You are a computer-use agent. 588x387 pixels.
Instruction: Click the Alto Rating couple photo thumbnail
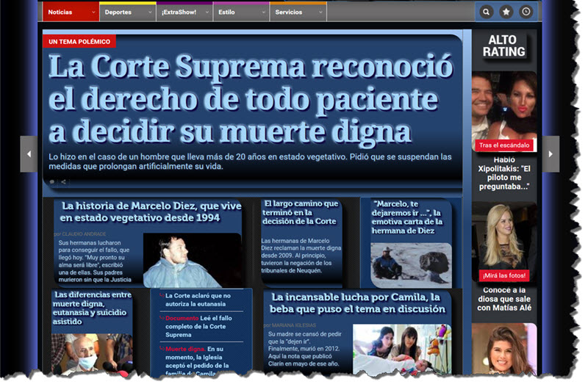[504, 112]
